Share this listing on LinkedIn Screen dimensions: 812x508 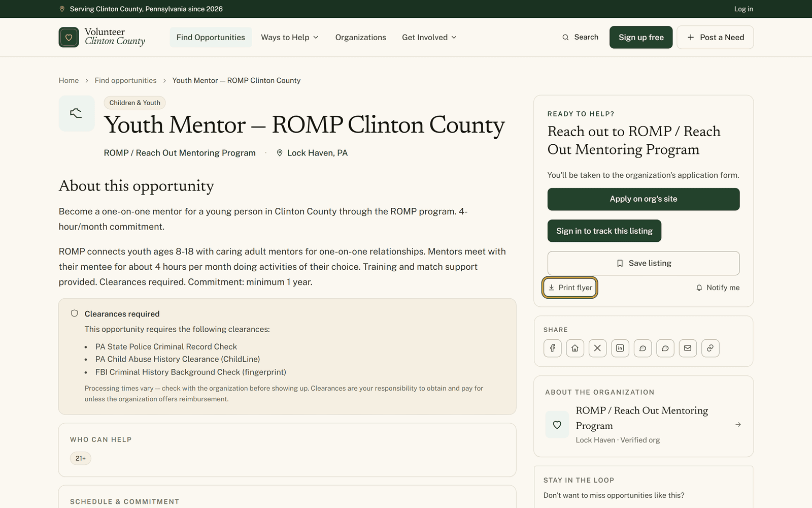(x=620, y=348)
